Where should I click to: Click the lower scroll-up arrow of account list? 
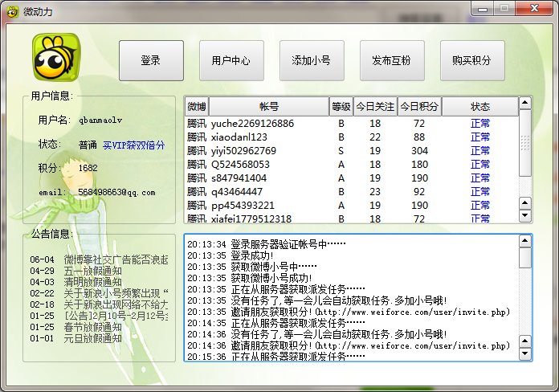coord(524,203)
